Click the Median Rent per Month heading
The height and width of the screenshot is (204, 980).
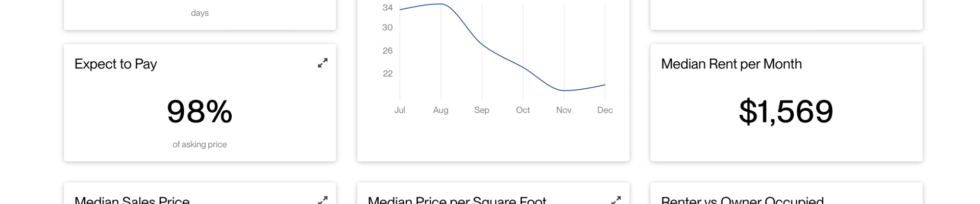731,64
